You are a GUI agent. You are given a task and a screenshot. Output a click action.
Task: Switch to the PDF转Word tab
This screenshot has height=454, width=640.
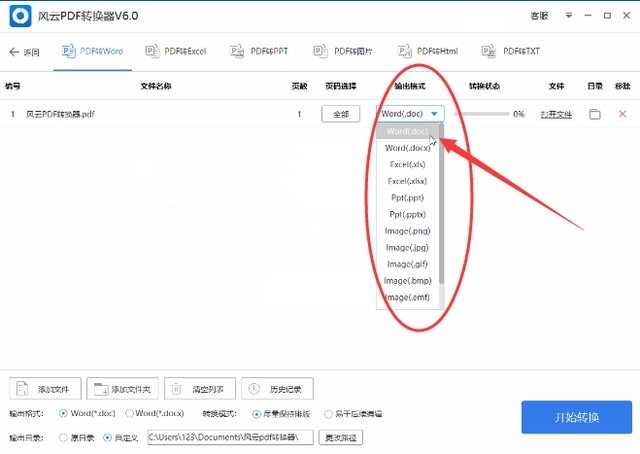click(x=93, y=51)
